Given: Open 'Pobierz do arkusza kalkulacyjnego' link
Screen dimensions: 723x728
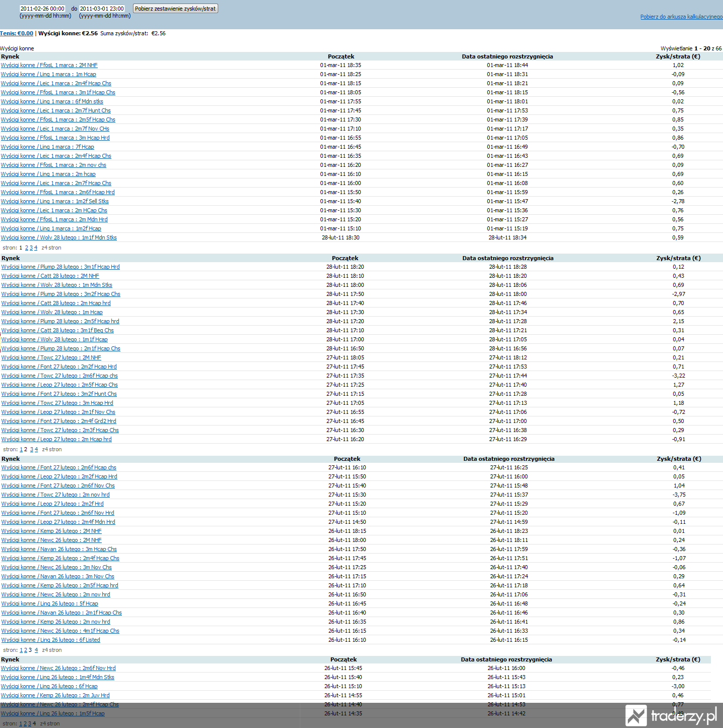Looking at the screenshot, I should coord(682,17).
